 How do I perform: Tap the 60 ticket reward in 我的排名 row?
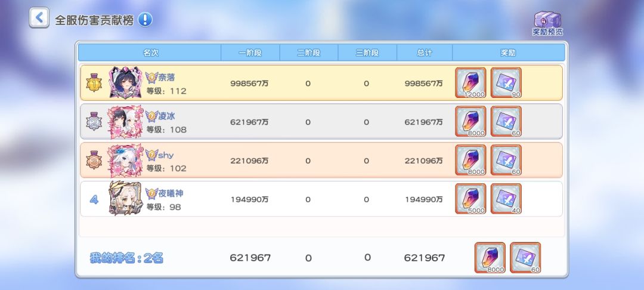[x=525, y=258]
